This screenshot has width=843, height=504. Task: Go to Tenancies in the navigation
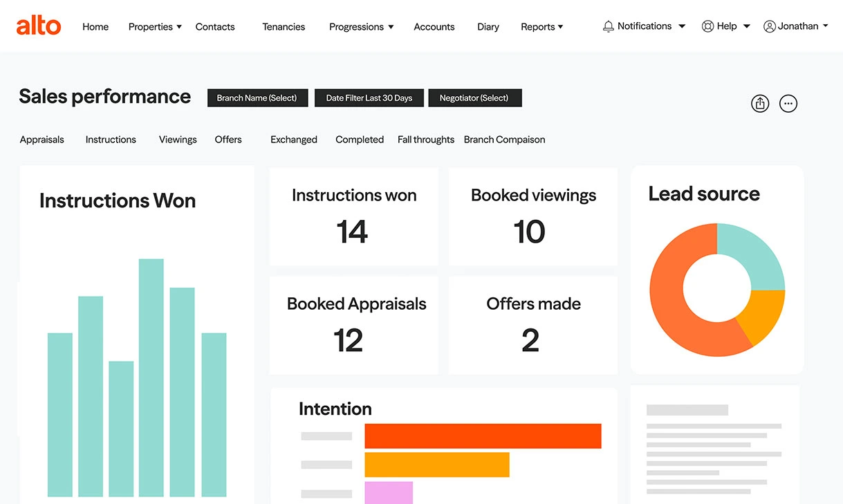(284, 27)
